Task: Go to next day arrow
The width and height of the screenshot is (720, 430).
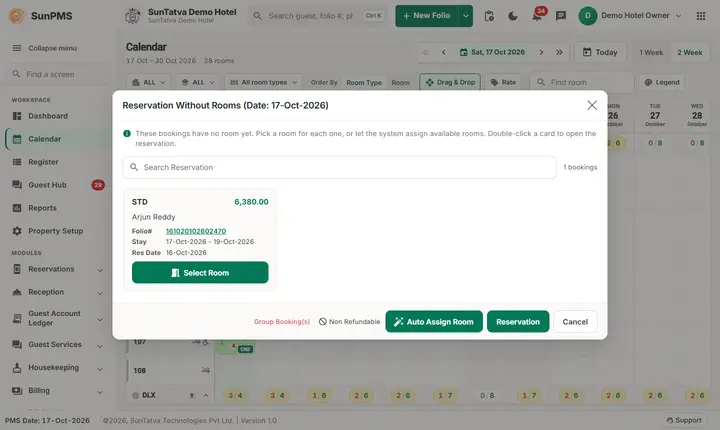Action: coord(541,52)
